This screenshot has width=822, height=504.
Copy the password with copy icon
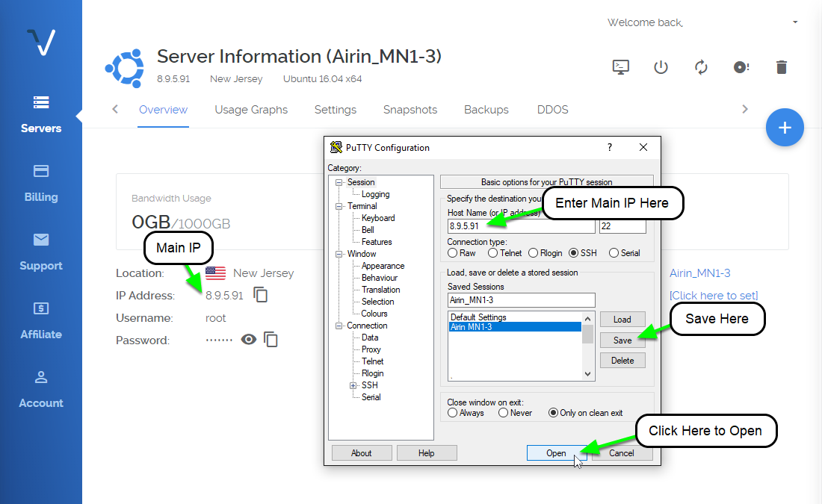tap(271, 340)
